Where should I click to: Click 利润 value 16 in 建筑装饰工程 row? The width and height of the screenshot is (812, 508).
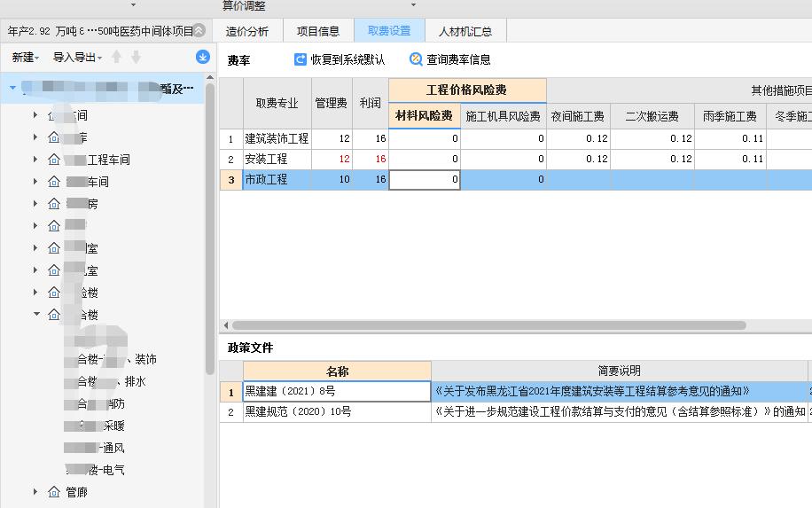371,139
